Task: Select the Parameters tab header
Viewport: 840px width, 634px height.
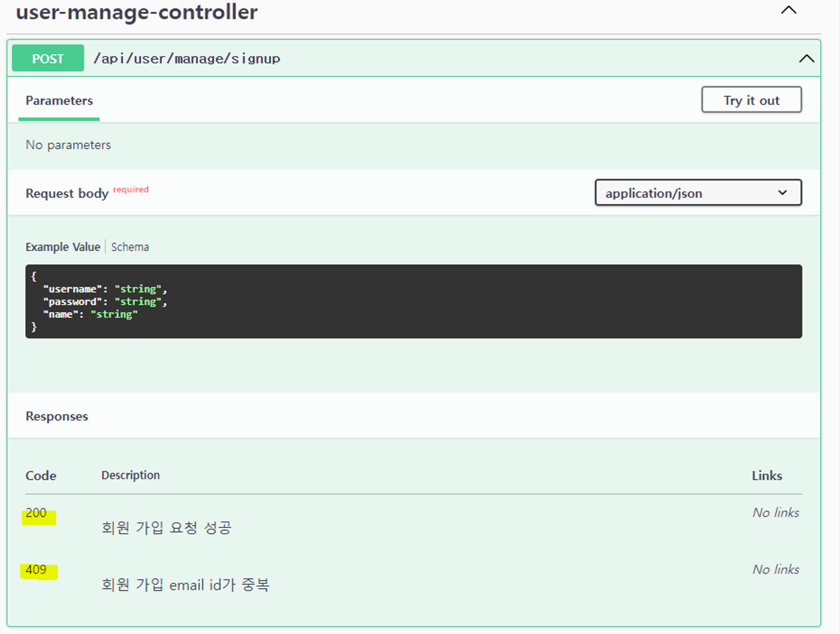Action: [59, 101]
